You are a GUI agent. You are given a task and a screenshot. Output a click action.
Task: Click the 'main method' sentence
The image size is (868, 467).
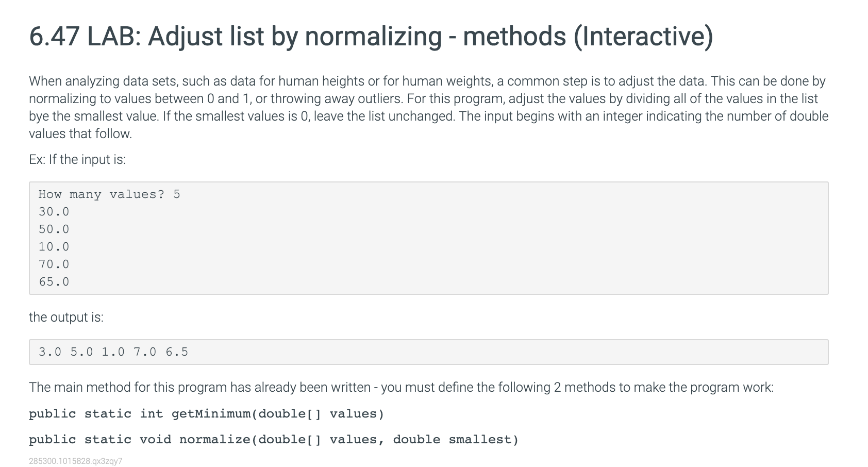point(401,387)
